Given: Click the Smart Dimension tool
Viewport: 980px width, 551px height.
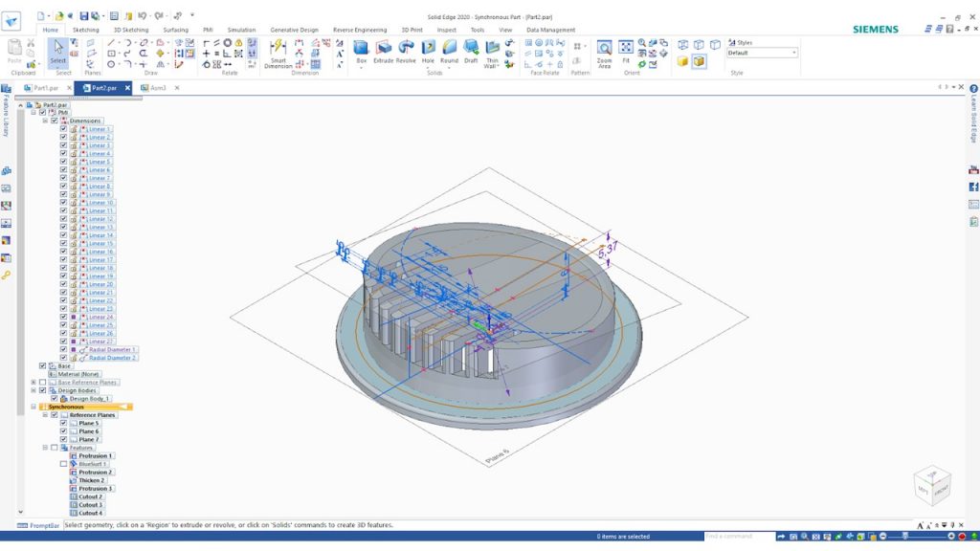Looking at the screenshot, I should click(x=278, y=52).
